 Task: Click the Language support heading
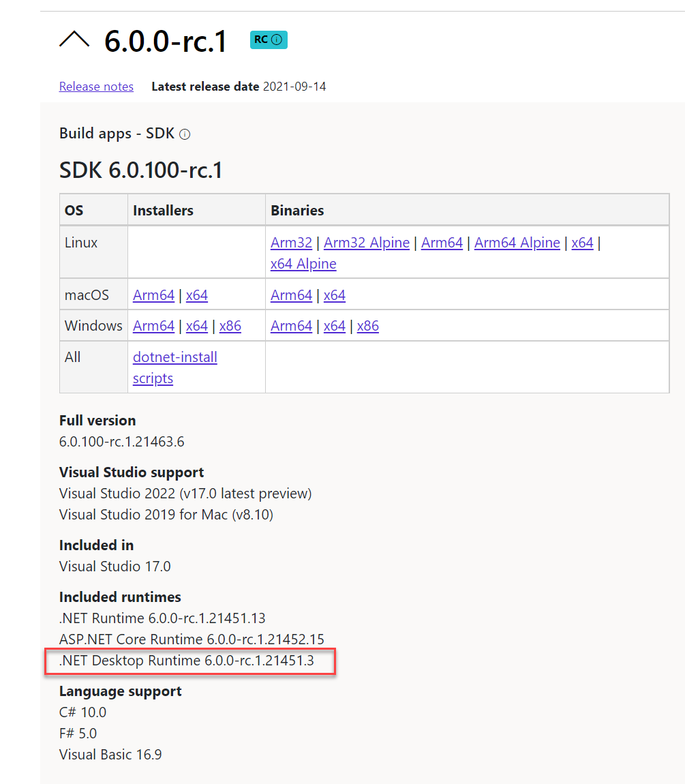120,691
